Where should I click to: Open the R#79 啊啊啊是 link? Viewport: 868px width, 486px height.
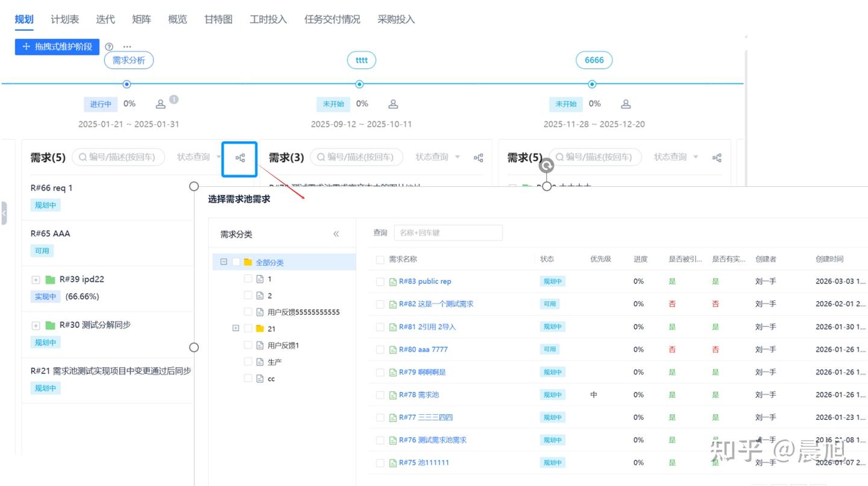click(x=423, y=372)
